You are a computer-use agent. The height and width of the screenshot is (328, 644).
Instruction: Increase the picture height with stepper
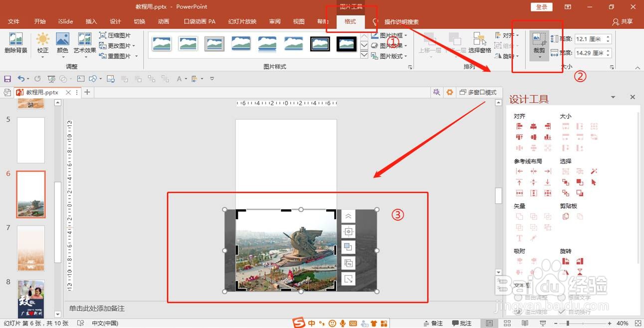[608, 36]
